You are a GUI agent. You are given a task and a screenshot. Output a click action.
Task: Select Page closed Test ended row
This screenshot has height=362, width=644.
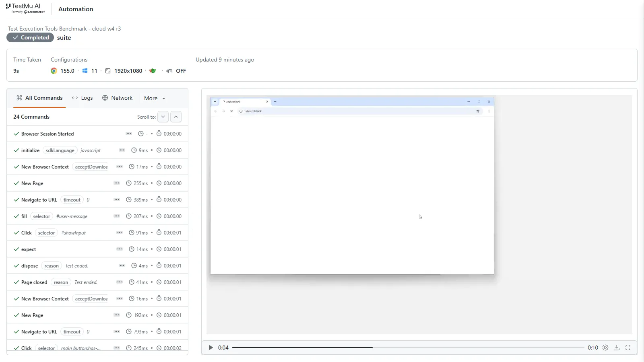point(97,282)
